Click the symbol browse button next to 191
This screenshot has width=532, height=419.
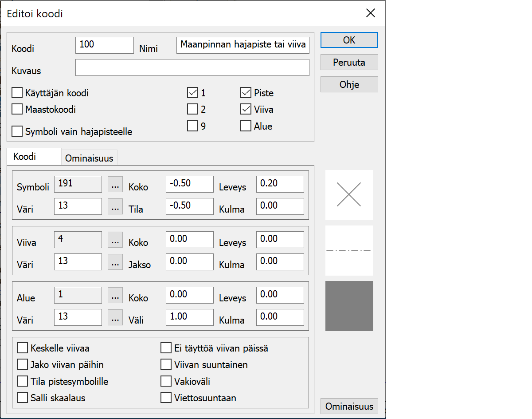(115, 184)
